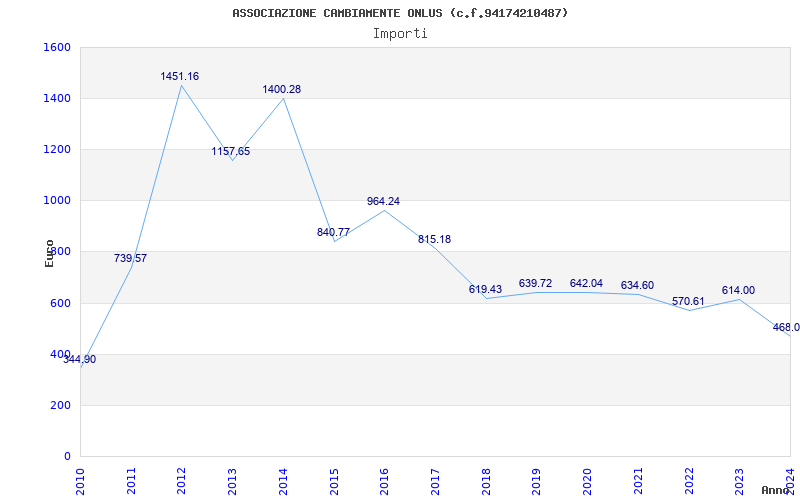
Task: Click the 2022 year axis label
Action: click(689, 482)
